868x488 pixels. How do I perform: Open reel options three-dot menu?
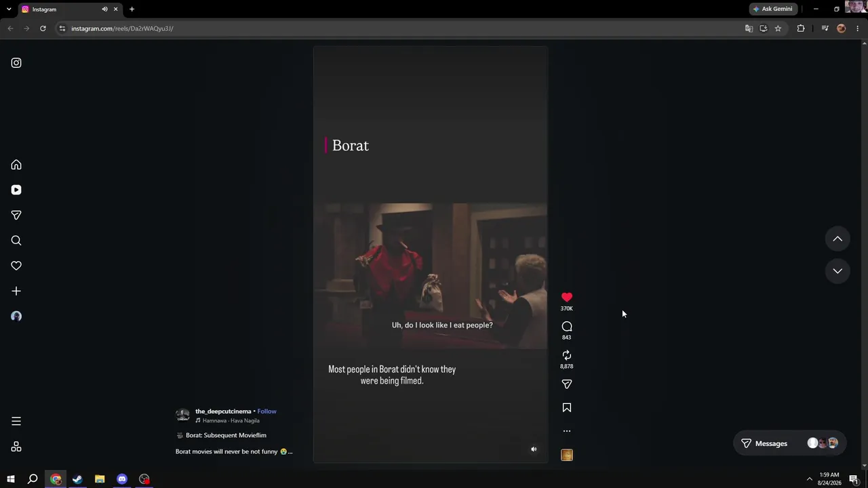pyautogui.click(x=567, y=431)
